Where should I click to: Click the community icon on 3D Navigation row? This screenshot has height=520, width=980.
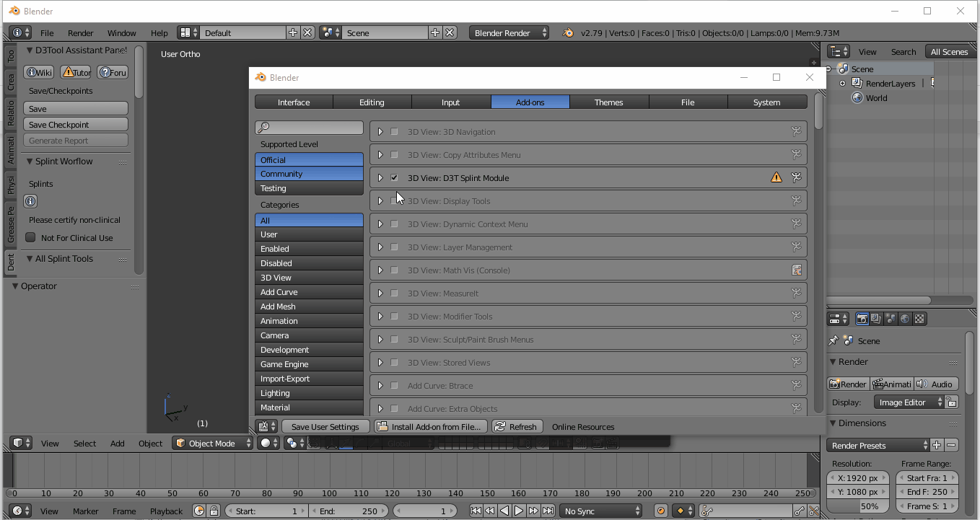pyautogui.click(x=796, y=131)
